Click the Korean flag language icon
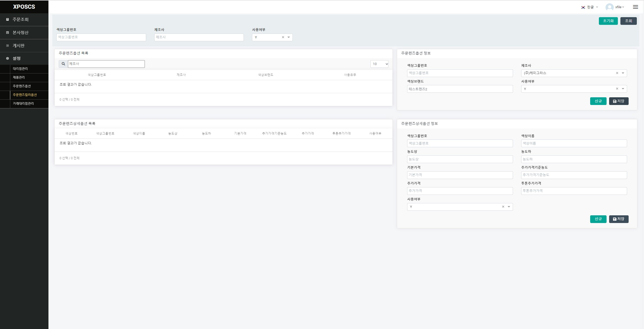The image size is (644, 329). click(583, 7)
